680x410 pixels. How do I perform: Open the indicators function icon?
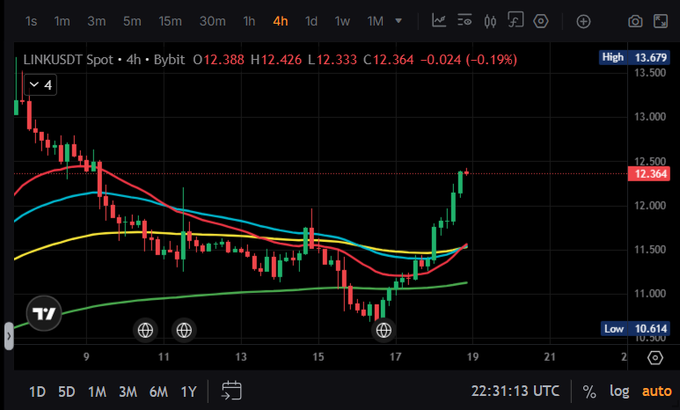[x=516, y=20]
